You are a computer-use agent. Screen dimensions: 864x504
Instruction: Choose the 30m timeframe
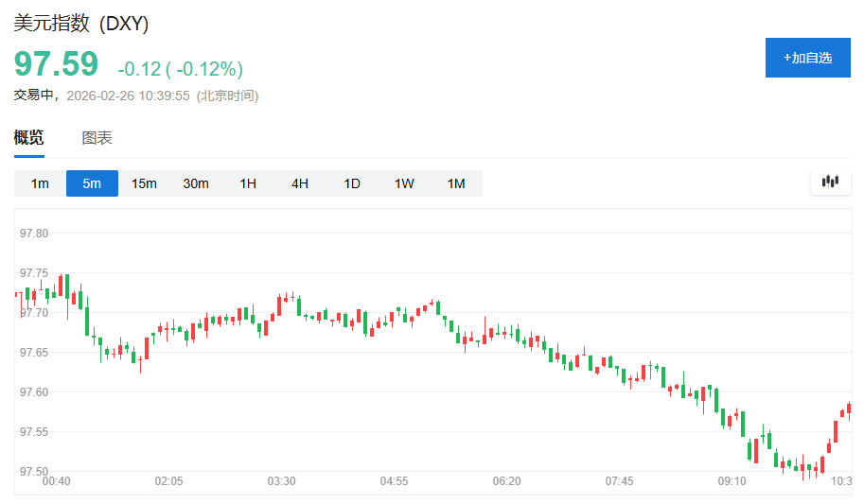click(x=196, y=183)
